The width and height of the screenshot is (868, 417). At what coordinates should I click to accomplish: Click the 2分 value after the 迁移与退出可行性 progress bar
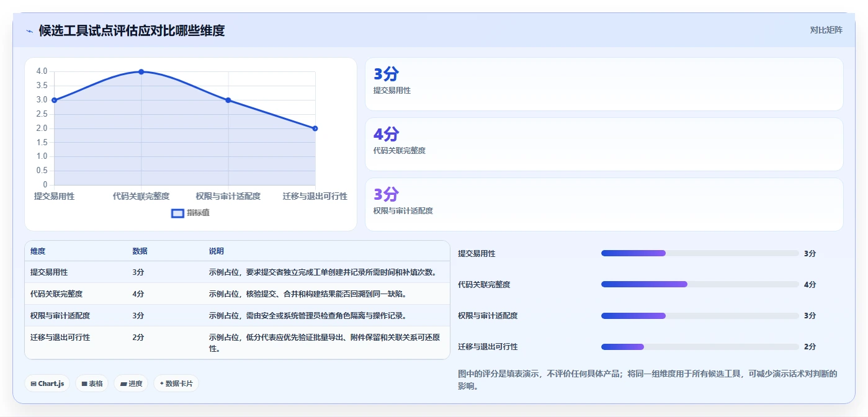pos(810,346)
